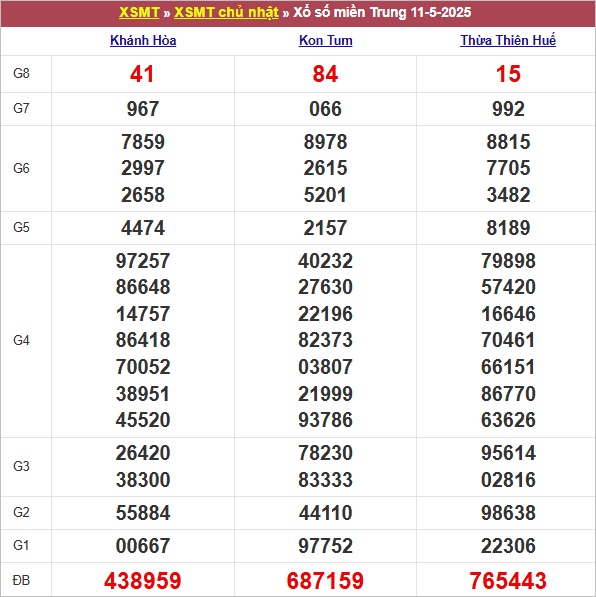Select G1 number 00667

click(143, 546)
